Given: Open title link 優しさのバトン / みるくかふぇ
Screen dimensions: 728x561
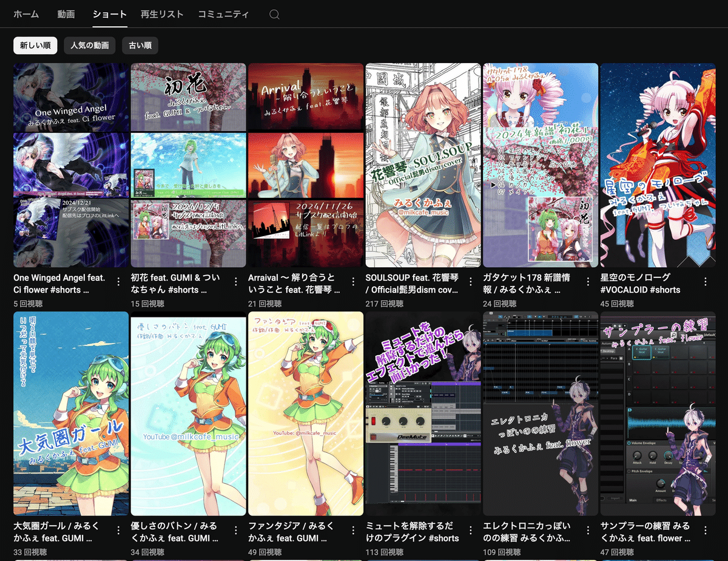Looking at the screenshot, I should 174,532.
